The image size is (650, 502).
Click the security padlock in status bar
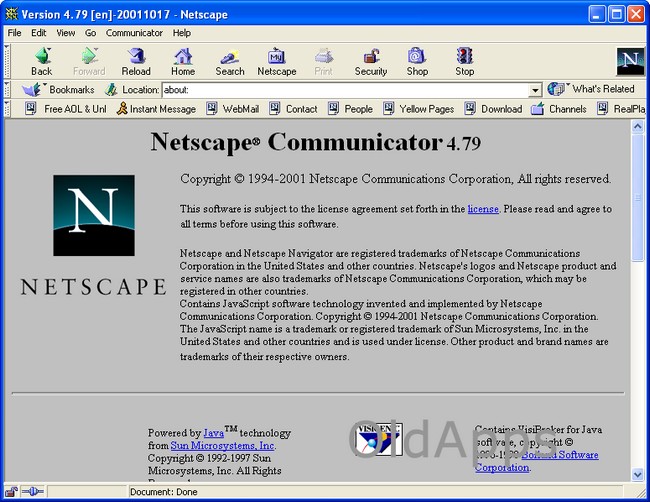click(x=11, y=492)
